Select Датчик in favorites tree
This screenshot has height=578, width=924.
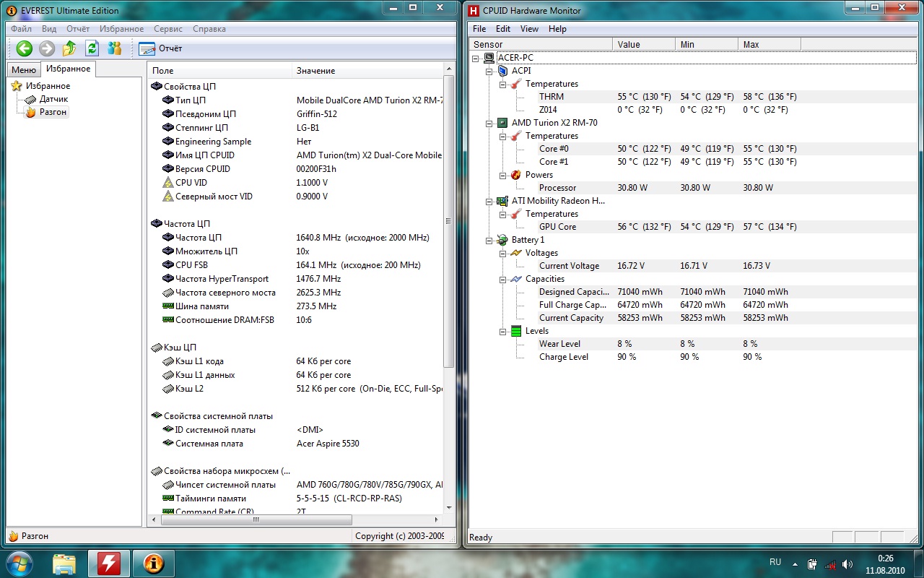coord(53,99)
